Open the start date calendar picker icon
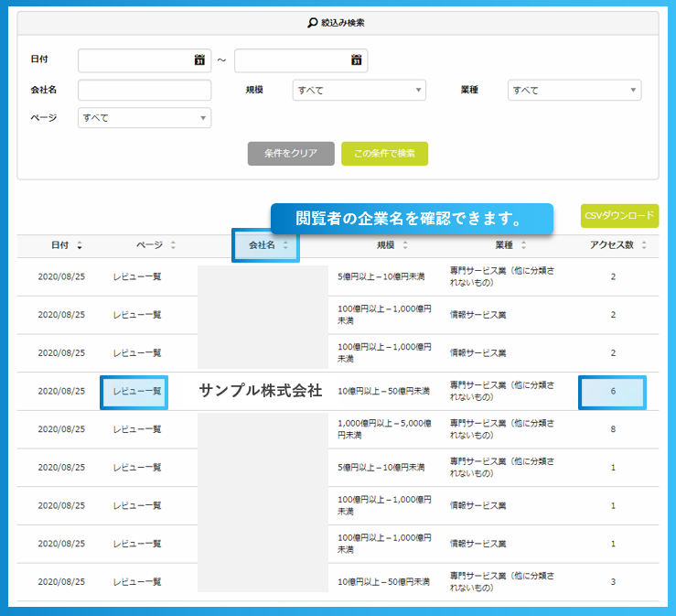This screenshot has width=676, height=616. [199, 60]
